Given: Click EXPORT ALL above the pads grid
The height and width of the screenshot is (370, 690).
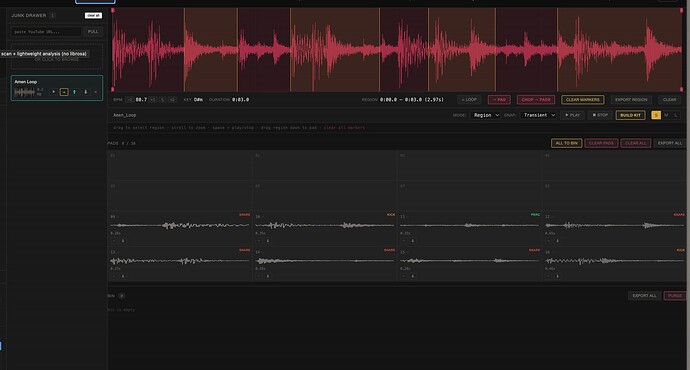Looking at the screenshot, I should point(669,143).
